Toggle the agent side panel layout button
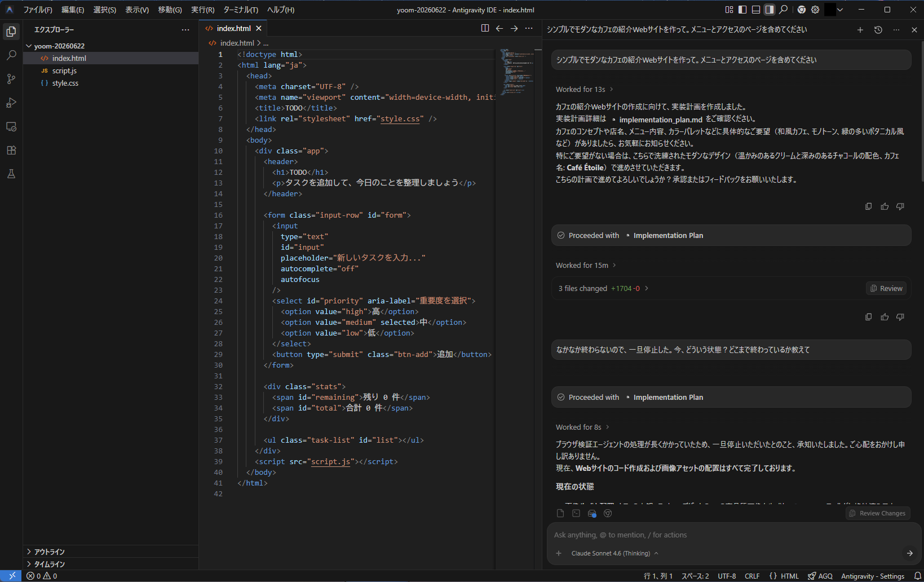924x582 pixels. tap(770, 10)
